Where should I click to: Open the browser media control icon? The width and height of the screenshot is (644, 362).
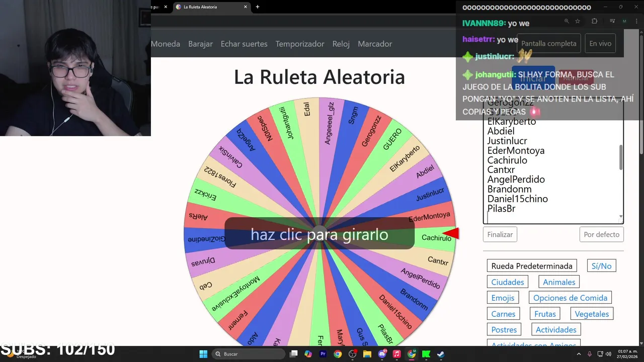coord(612,21)
